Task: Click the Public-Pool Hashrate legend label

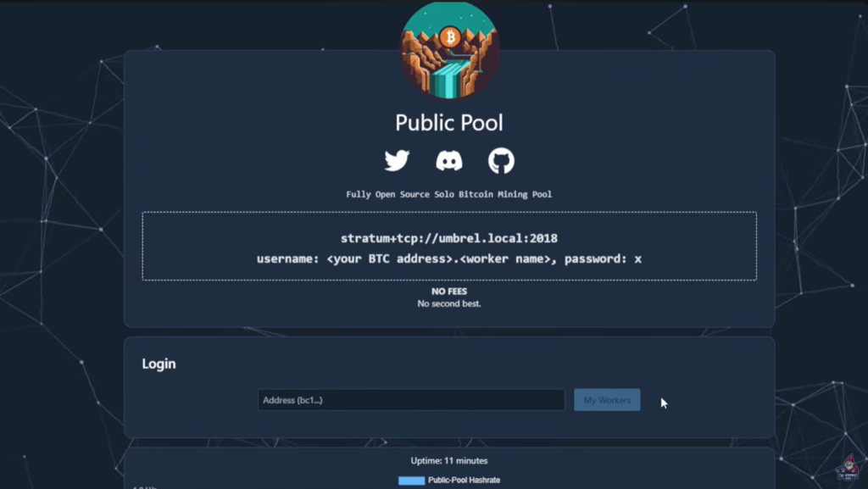Action: (464, 481)
